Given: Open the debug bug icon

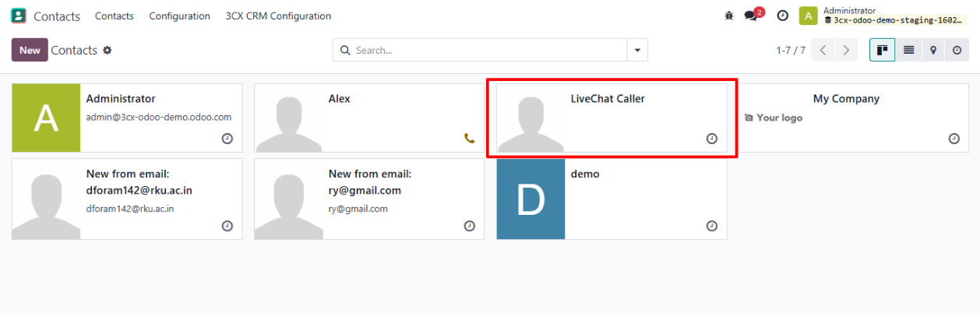Looking at the screenshot, I should pos(729,16).
